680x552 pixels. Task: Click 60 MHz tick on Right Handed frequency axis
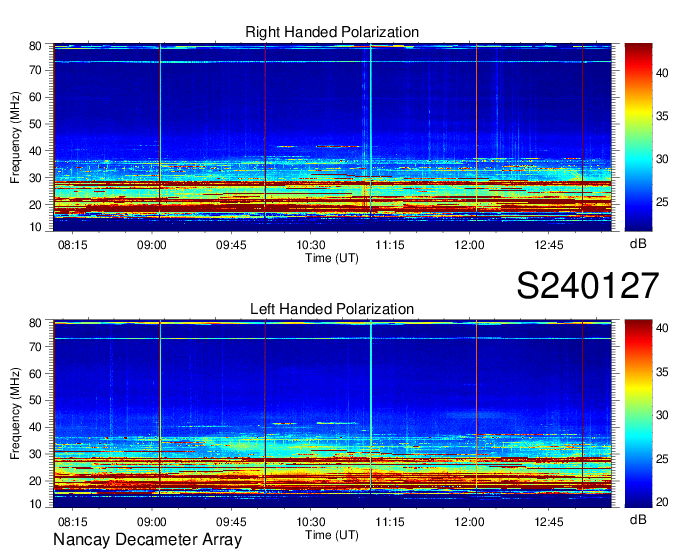(x=35, y=97)
